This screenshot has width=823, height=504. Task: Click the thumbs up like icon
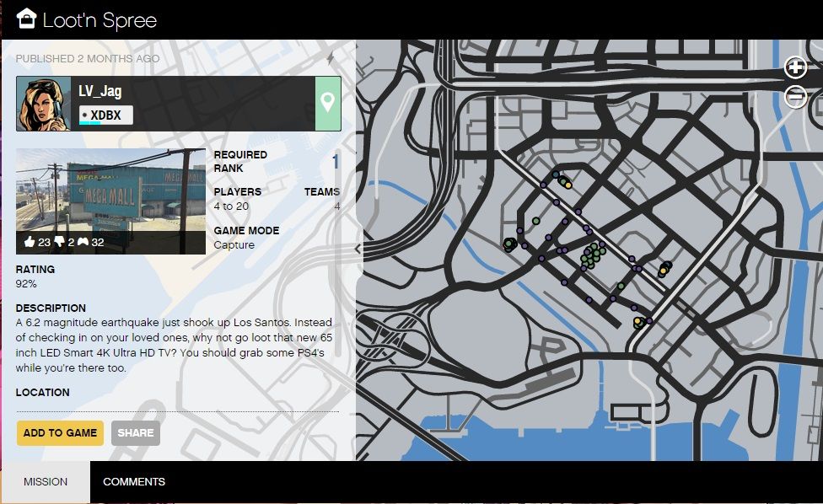[30, 242]
